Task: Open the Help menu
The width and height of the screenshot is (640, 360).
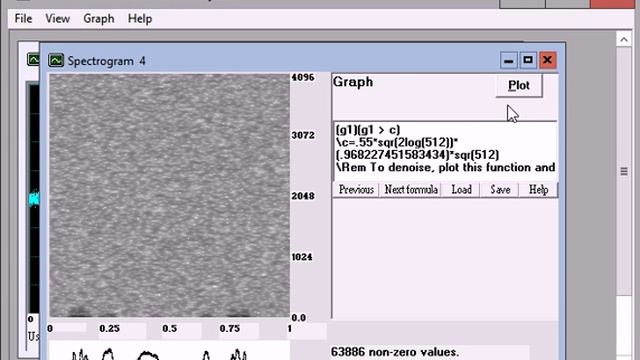Action: click(140, 19)
